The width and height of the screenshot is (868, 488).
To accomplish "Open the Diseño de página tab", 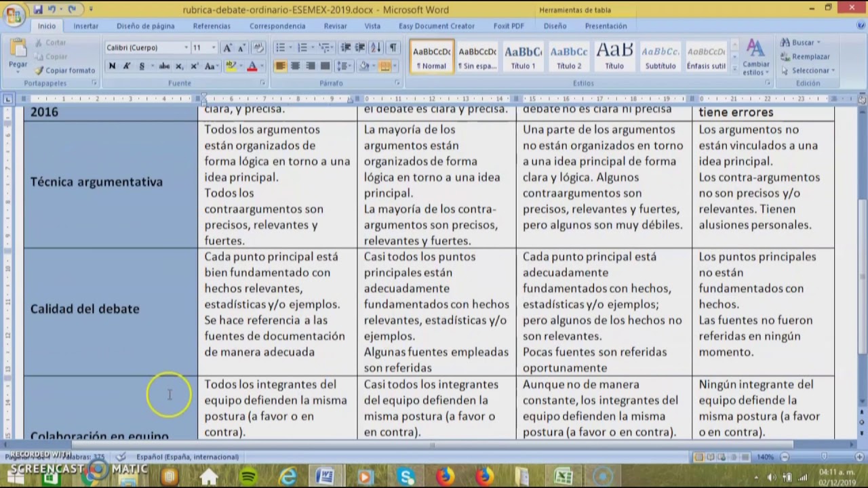I will click(x=145, y=26).
